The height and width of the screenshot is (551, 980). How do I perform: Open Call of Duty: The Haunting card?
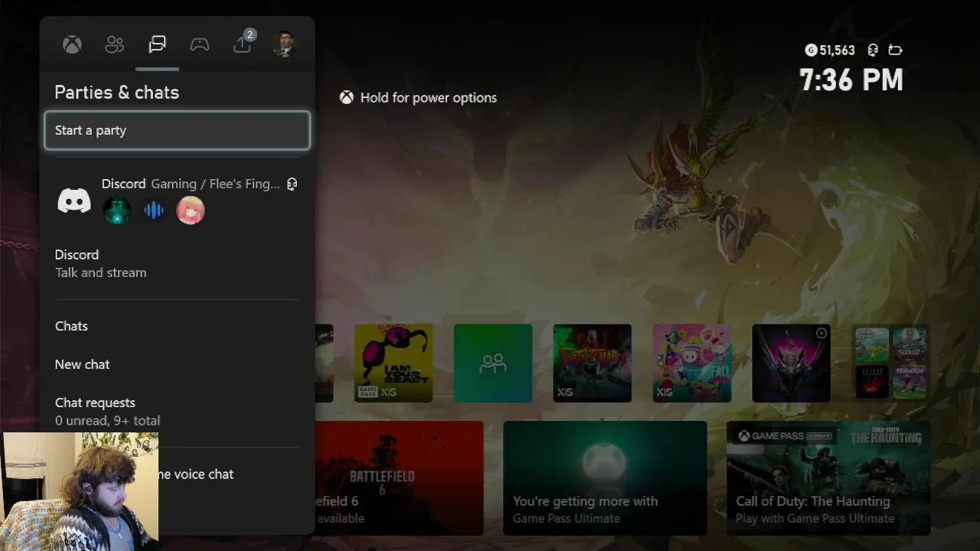(828, 478)
